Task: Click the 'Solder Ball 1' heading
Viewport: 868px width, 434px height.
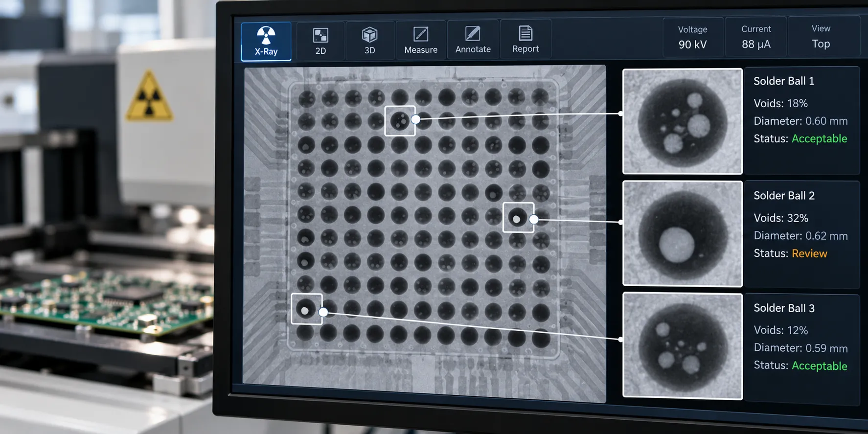Action: [x=784, y=81]
